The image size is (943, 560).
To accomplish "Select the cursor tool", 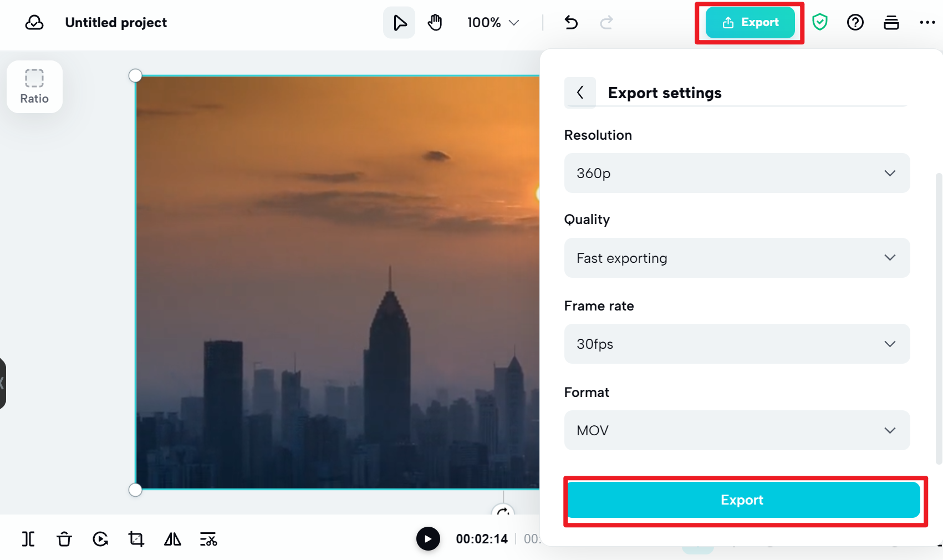I will click(x=399, y=22).
